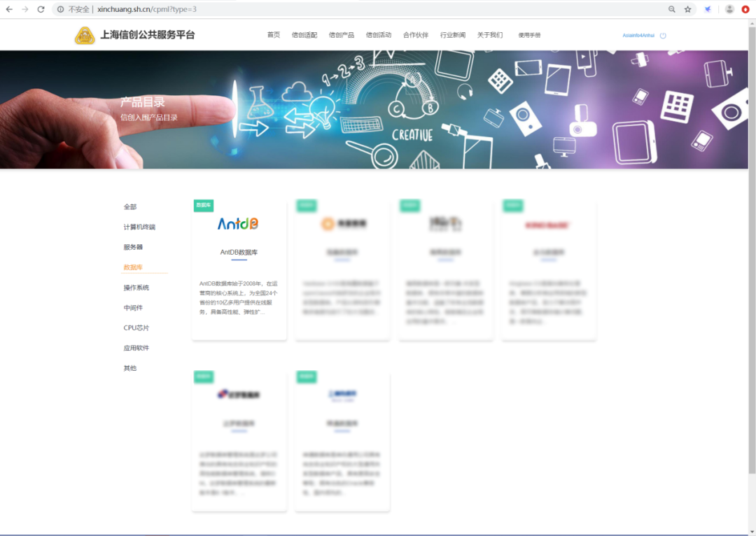Select 应用软件 category
This screenshot has width=756, height=536.
click(136, 348)
